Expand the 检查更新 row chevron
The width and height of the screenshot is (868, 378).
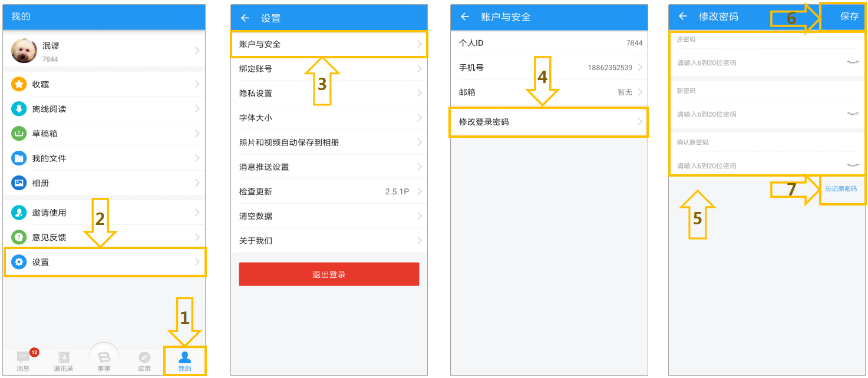click(420, 191)
